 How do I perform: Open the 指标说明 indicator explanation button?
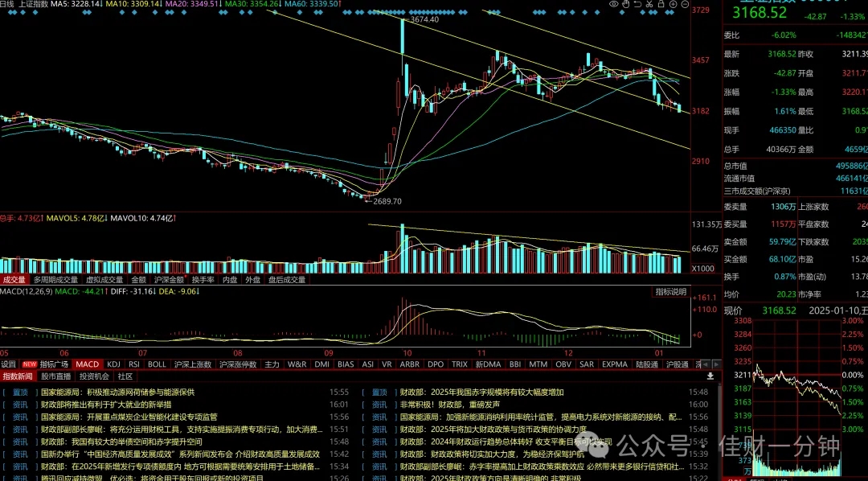(671, 291)
